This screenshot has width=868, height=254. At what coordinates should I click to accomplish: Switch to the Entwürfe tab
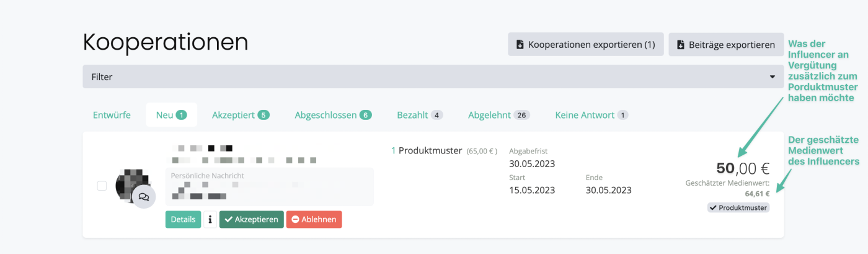pos(112,115)
